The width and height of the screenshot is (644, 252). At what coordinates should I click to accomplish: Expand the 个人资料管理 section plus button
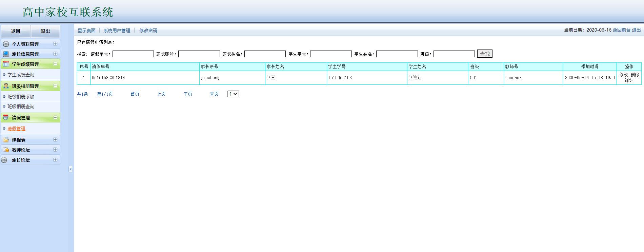pos(55,44)
